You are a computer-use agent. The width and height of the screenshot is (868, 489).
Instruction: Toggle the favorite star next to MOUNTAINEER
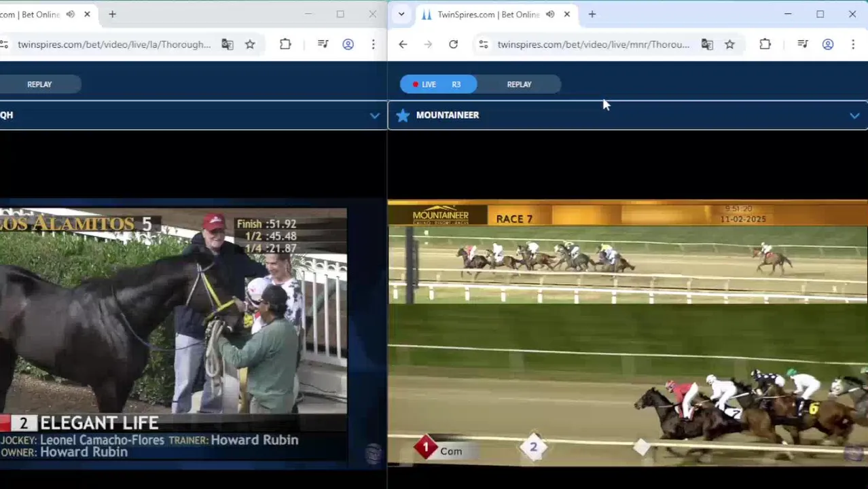click(403, 115)
